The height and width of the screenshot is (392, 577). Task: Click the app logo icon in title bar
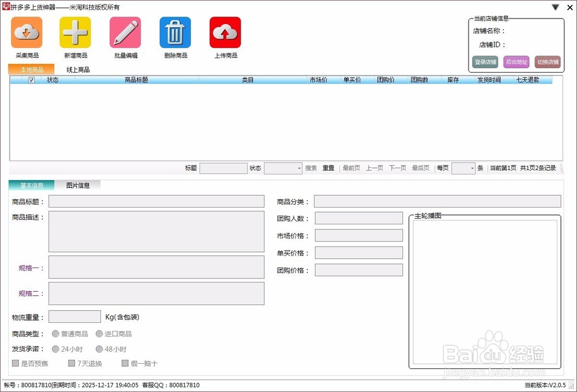[x=6, y=6]
